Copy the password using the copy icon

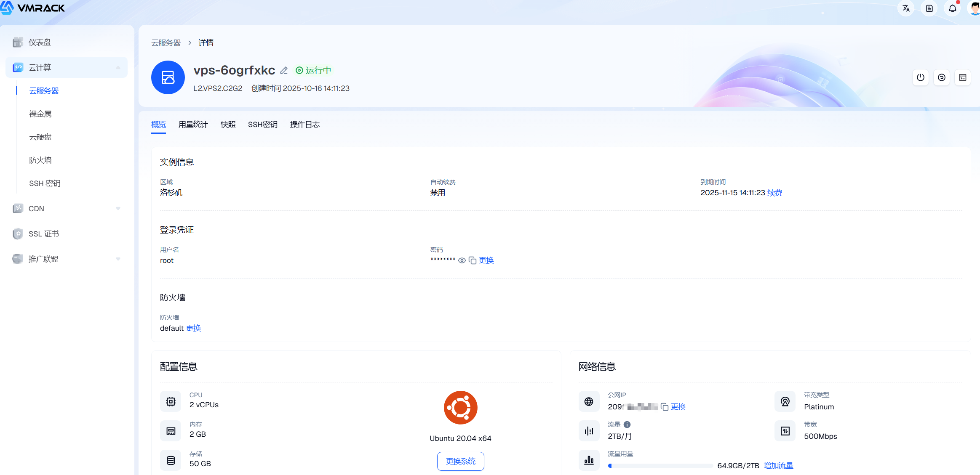473,260
